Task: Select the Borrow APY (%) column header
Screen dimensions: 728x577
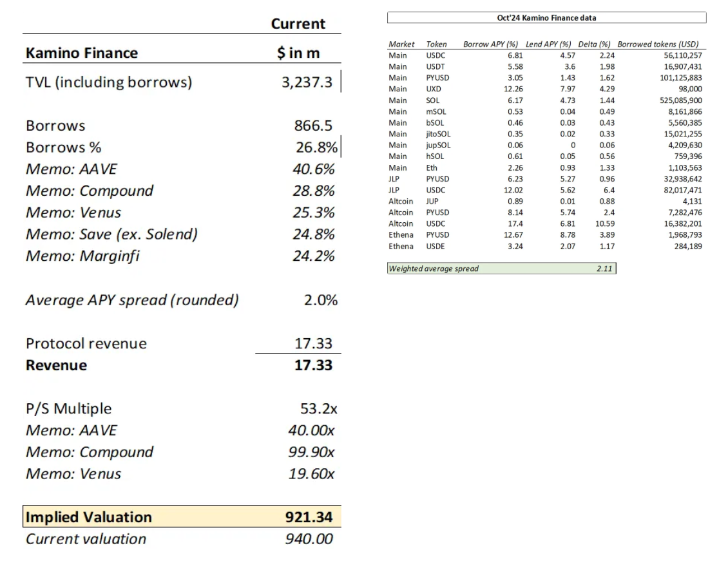Action: pos(490,44)
